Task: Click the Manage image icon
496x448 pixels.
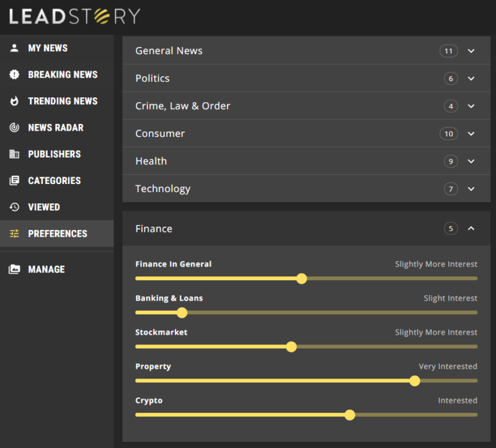Action: 15,270
